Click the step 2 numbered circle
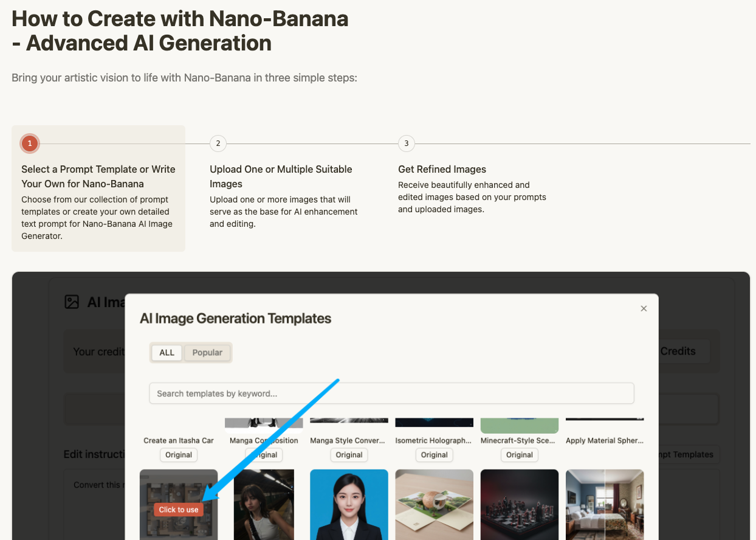The height and width of the screenshot is (540, 756). pyautogui.click(x=218, y=144)
